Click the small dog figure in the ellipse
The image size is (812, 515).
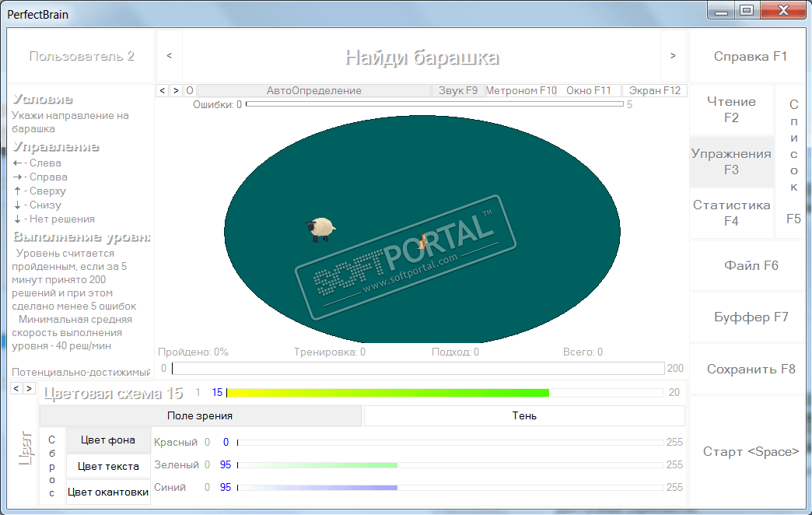[422, 241]
